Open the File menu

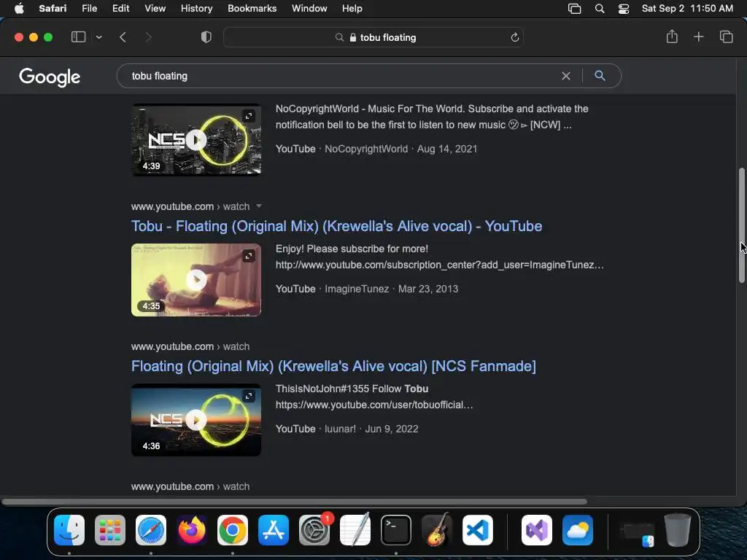point(89,9)
